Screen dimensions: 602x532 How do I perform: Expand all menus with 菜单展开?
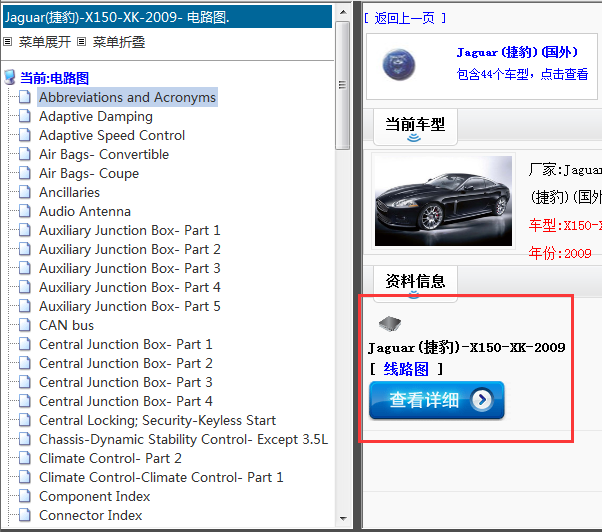click(x=45, y=42)
